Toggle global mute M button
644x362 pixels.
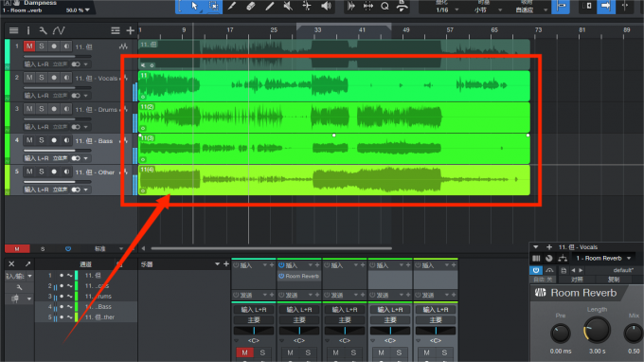tap(17, 249)
